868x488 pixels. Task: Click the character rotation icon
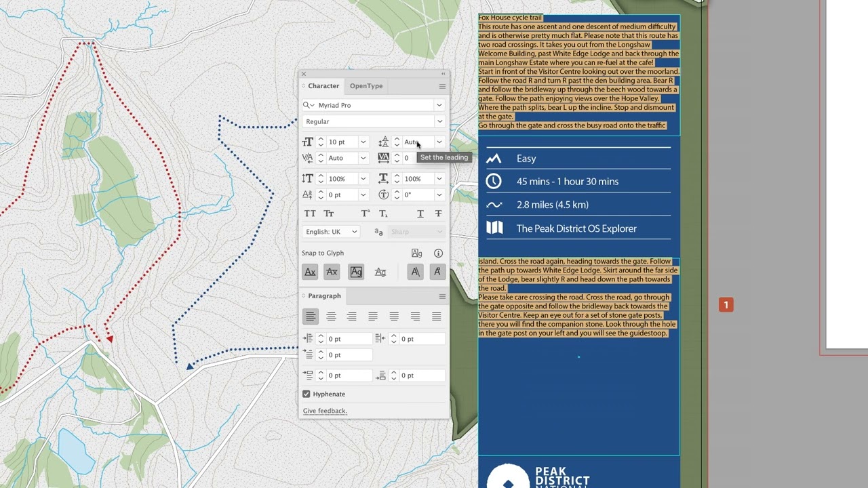[384, 195]
